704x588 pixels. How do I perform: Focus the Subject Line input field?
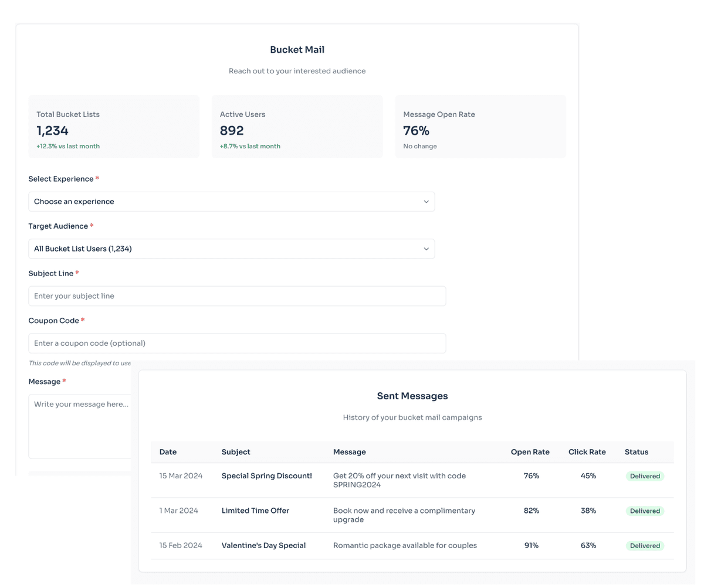(x=237, y=296)
